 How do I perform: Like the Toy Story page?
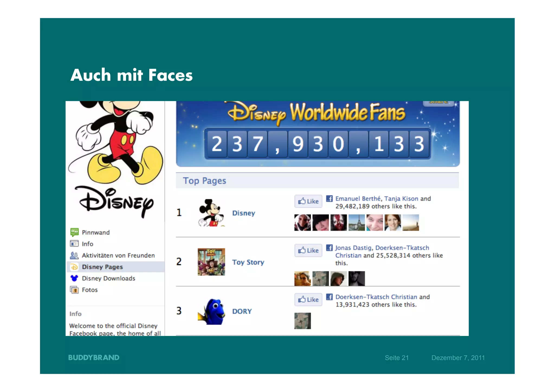pyautogui.click(x=308, y=250)
